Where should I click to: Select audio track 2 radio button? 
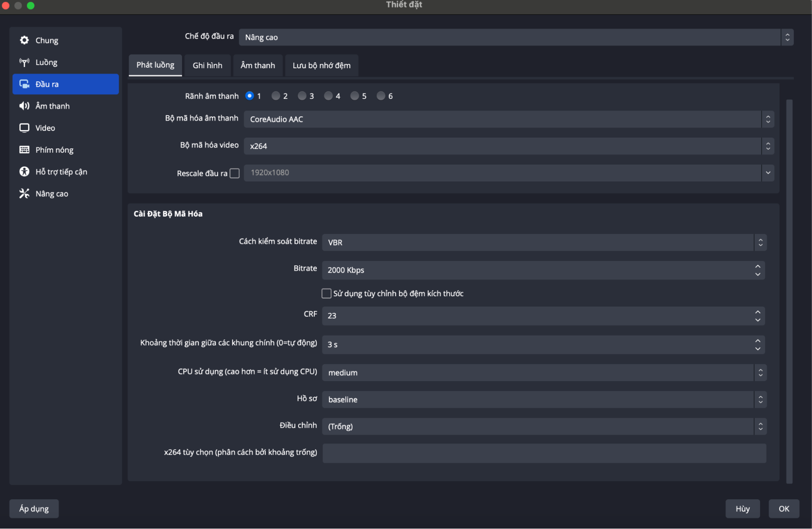coord(276,96)
